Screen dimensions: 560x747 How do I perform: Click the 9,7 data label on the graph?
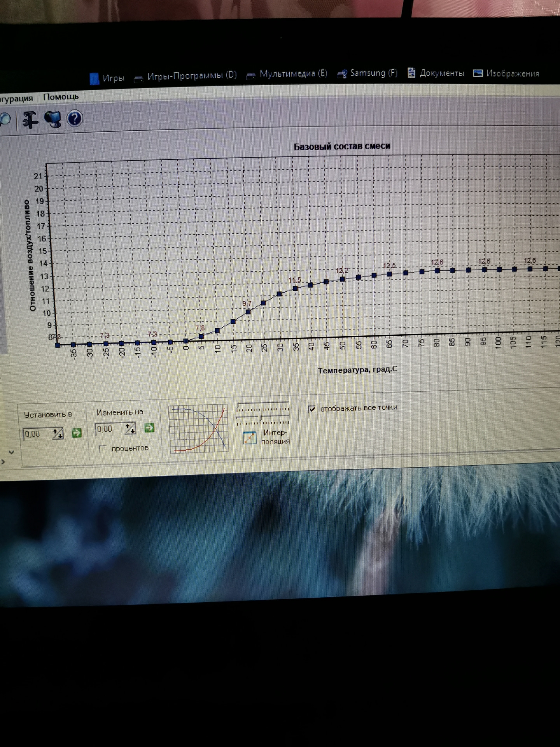click(x=247, y=303)
